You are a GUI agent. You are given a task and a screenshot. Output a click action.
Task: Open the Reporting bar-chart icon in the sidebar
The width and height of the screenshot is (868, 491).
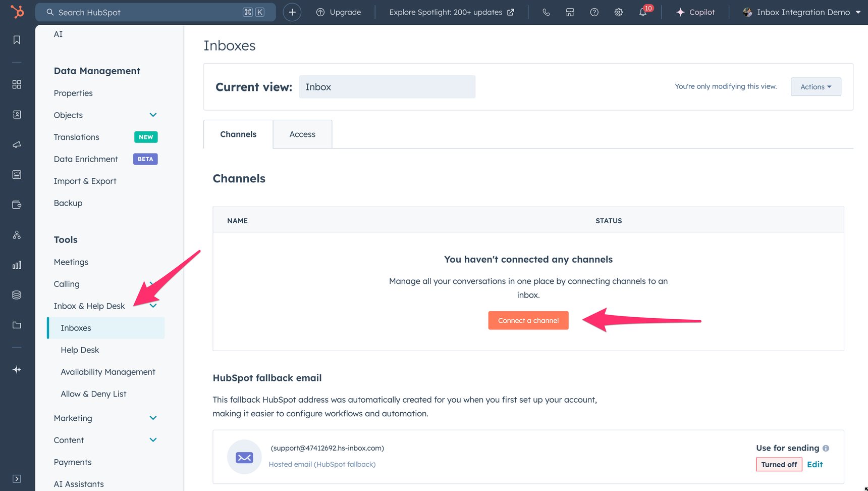pos(17,265)
